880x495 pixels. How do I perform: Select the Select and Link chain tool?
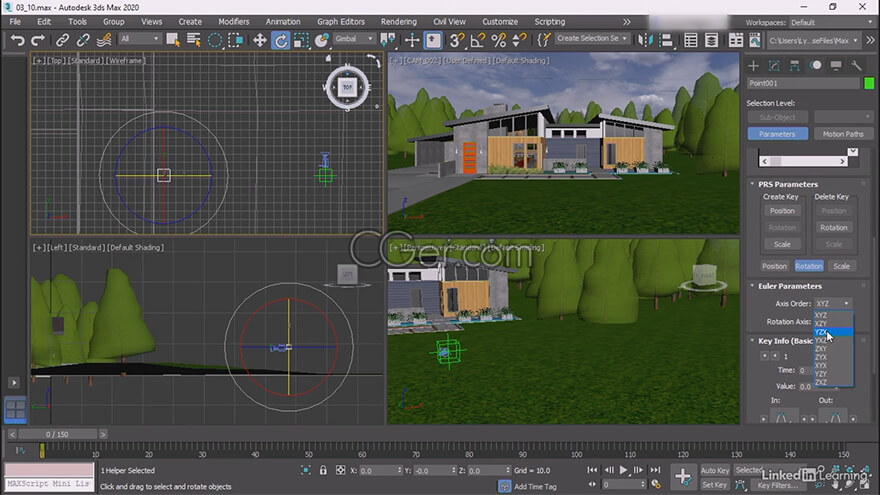[62, 40]
